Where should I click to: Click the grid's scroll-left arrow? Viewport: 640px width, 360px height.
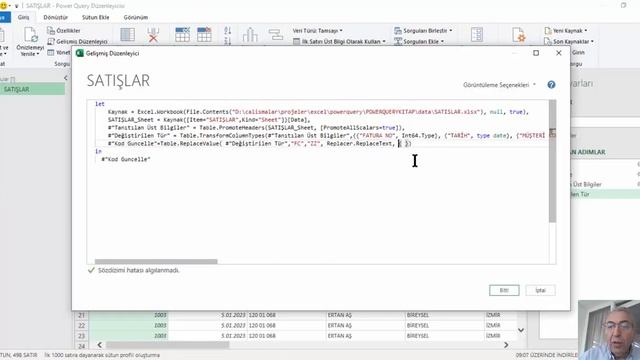point(100,345)
